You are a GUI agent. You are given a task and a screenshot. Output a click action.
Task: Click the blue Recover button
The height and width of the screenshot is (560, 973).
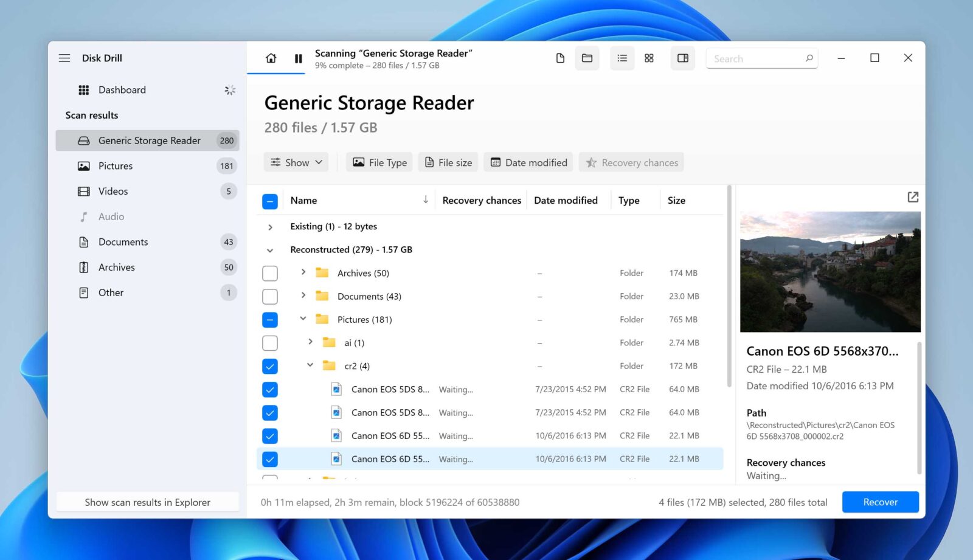coord(880,502)
